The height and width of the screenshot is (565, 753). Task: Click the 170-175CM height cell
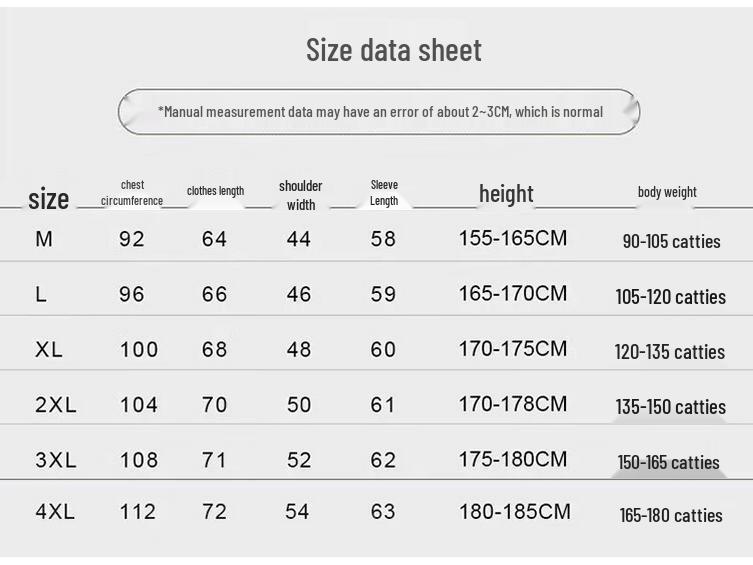point(513,349)
